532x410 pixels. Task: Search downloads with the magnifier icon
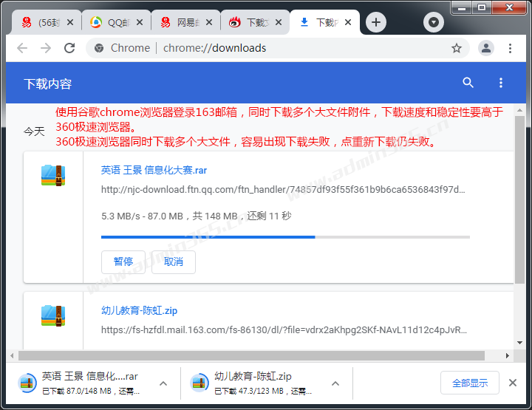(x=468, y=83)
